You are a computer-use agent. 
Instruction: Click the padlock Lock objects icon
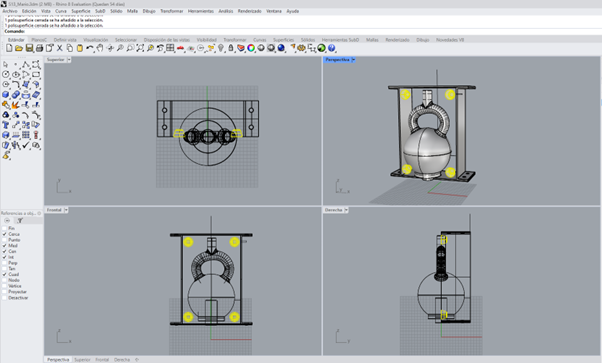pyautogui.click(x=231, y=48)
